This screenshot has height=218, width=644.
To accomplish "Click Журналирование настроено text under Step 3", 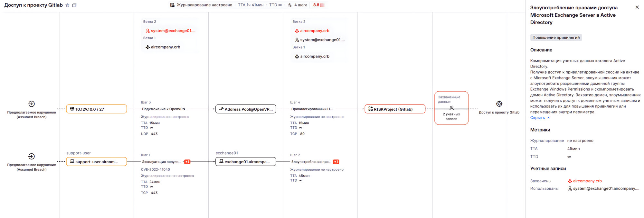I will pyautogui.click(x=165, y=117).
